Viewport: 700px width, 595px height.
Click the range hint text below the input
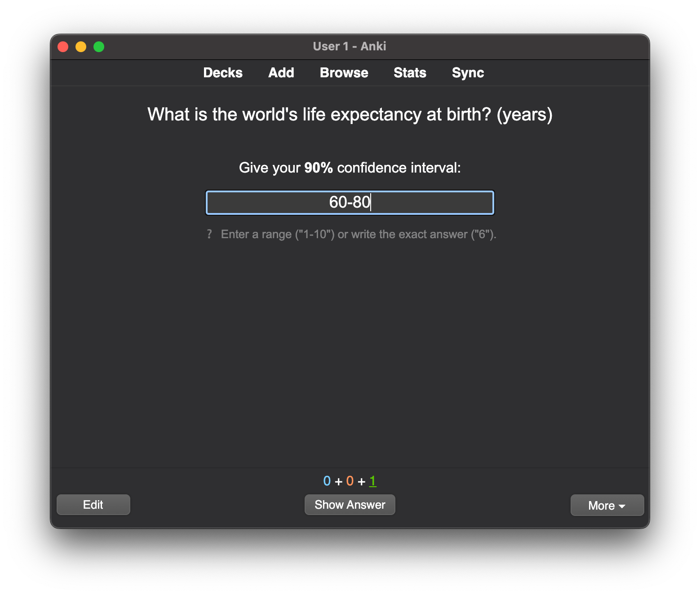tap(359, 234)
